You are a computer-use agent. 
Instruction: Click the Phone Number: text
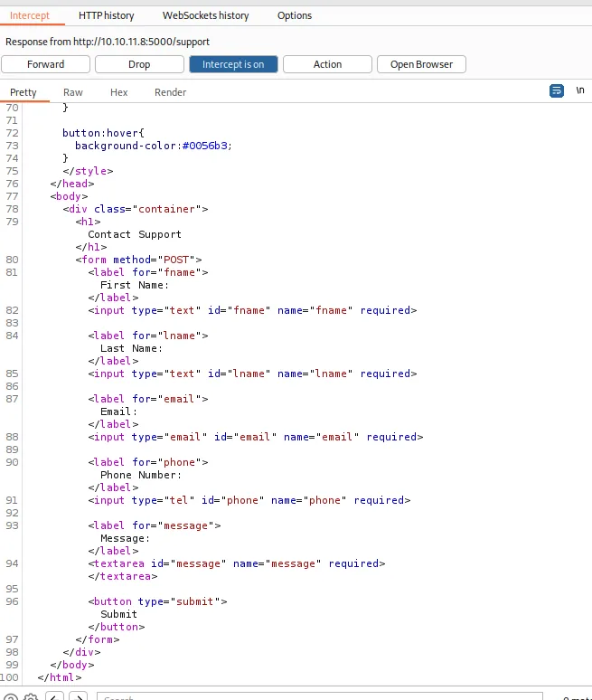[141, 475]
